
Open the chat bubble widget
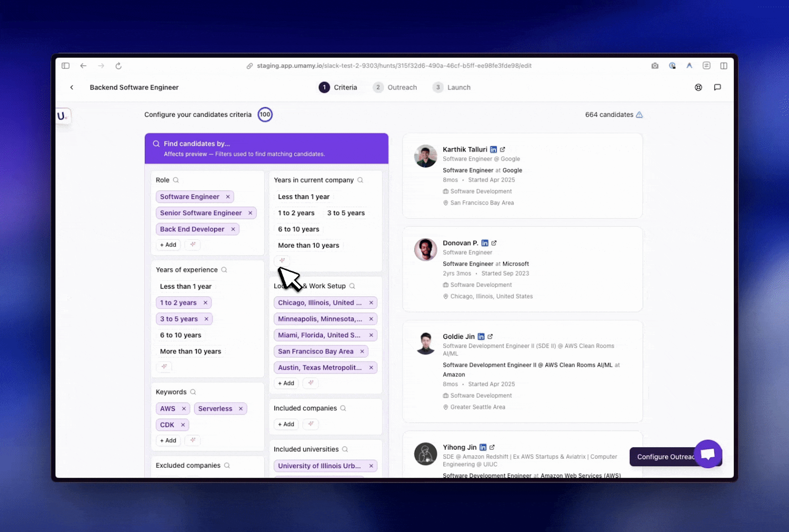point(708,454)
